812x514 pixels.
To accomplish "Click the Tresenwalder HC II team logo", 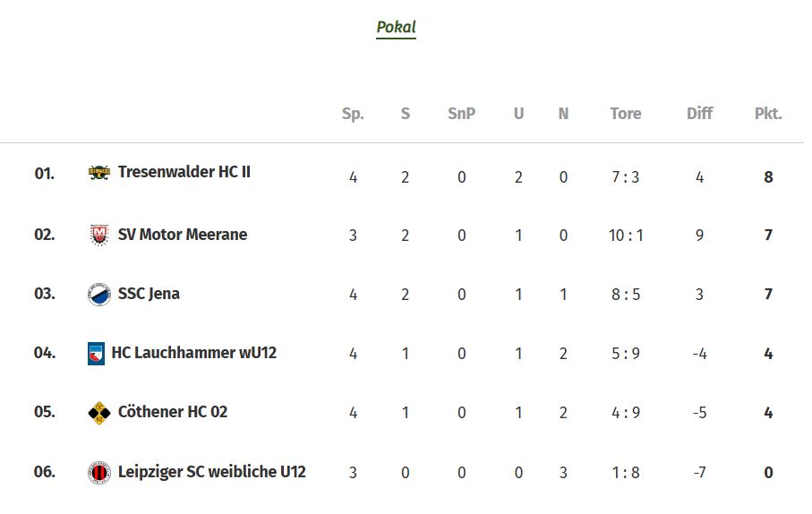I will pos(98,172).
